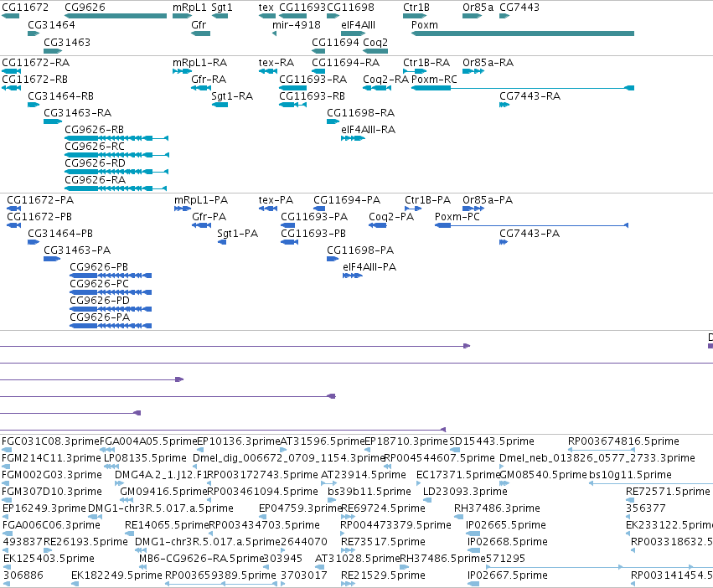The width and height of the screenshot is (713, 588).
Task: Select EST RP003674816.5prime
Action: [x=623, y=441]
